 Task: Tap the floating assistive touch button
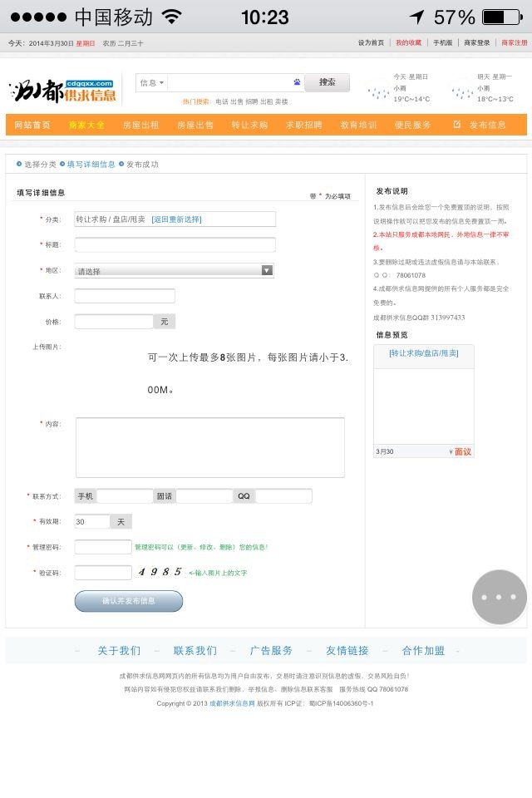[499, 597]
